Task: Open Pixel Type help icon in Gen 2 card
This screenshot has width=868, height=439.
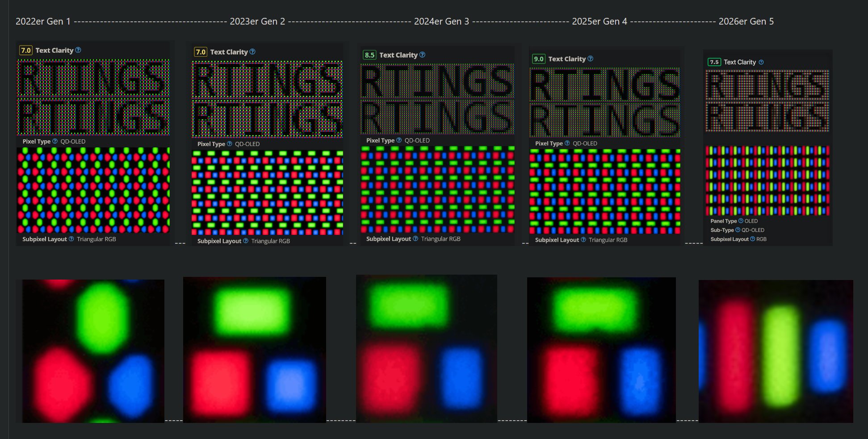Action: click(x=230, y=144)
